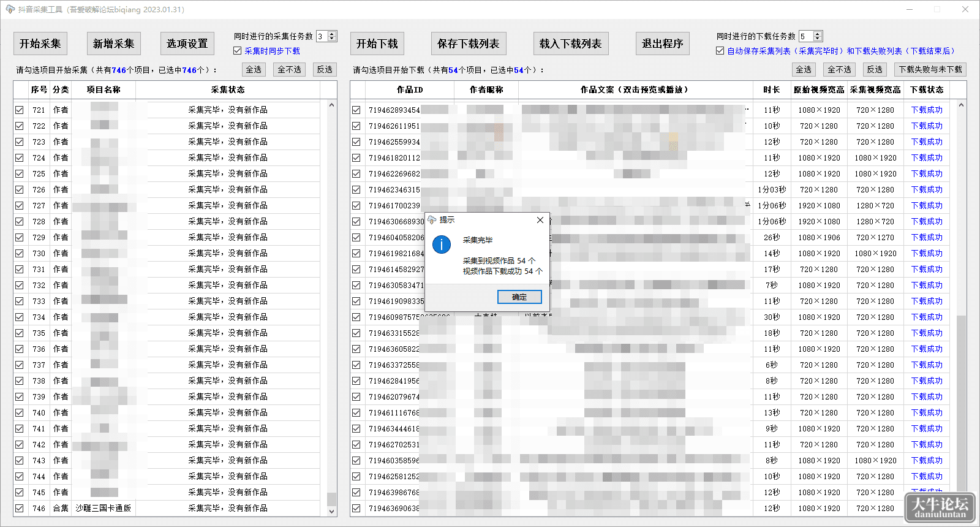Click 全不选 above the collection list
This screenshot has height=527, width=980.
click(289, 70)
